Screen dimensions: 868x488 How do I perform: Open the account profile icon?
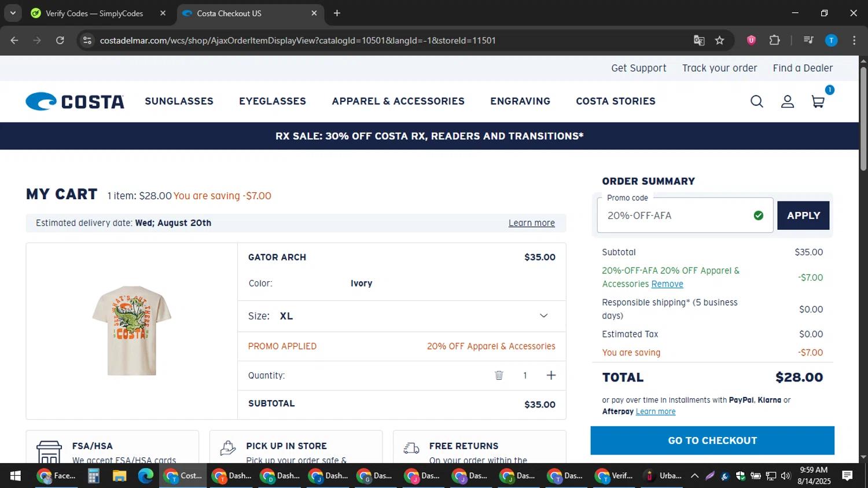(788, 101)
